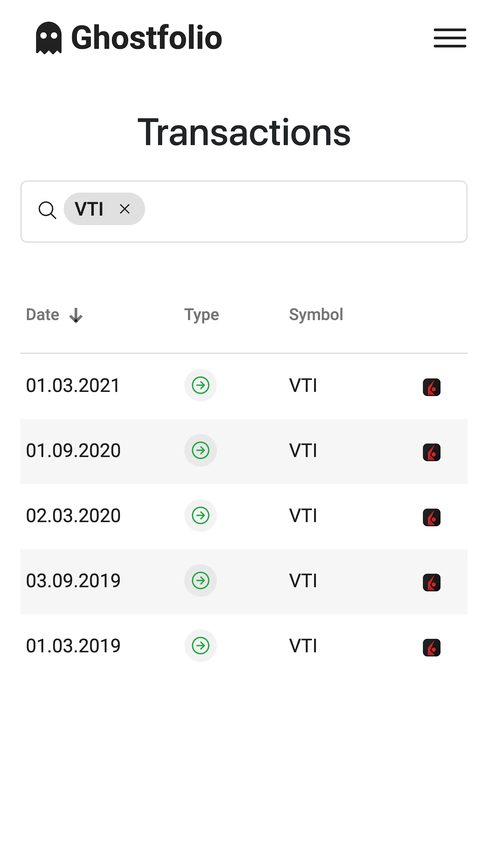Click buy type icon for 02.03.2020
Screen dimensions: 488x868
point(200,515)
